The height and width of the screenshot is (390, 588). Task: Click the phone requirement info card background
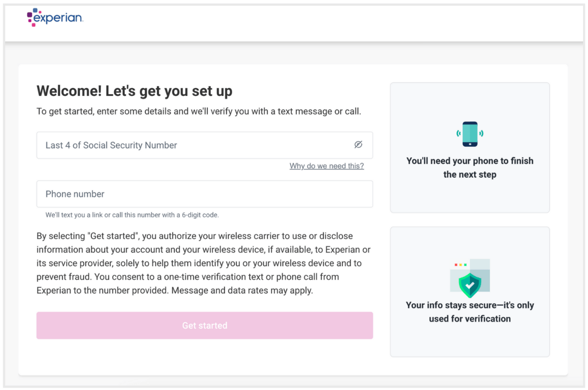pos(470,147)
